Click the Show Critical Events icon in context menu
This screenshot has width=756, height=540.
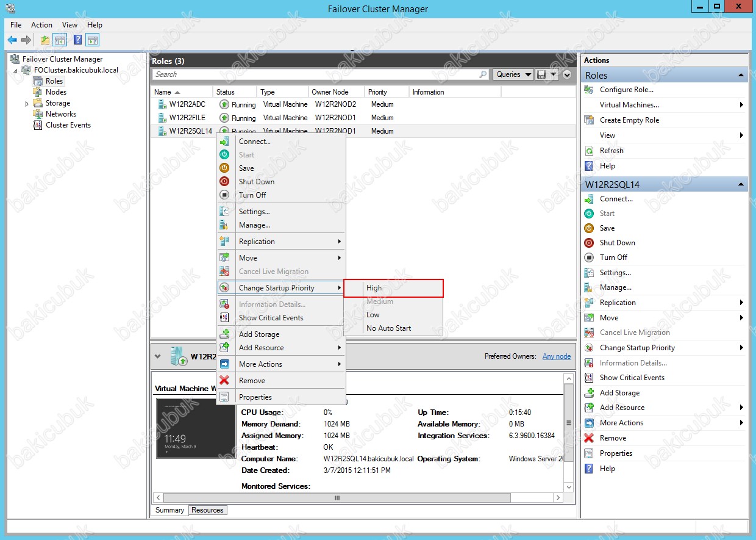224,318
